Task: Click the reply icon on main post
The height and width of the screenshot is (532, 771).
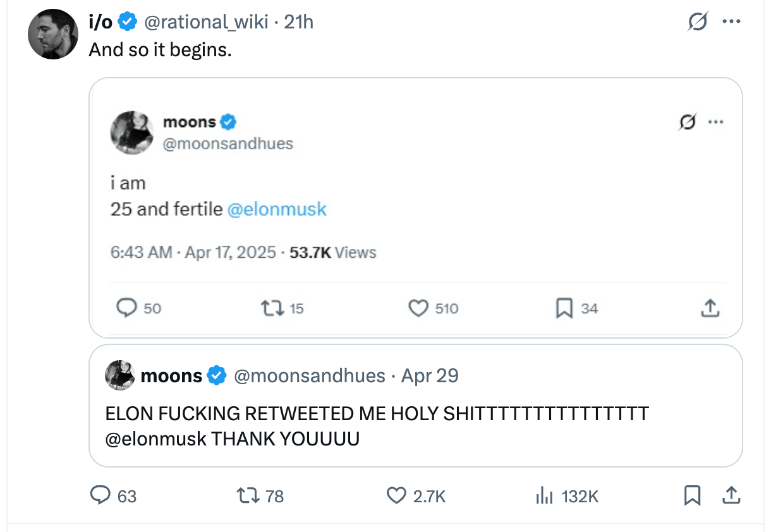Action: (100, 495)
